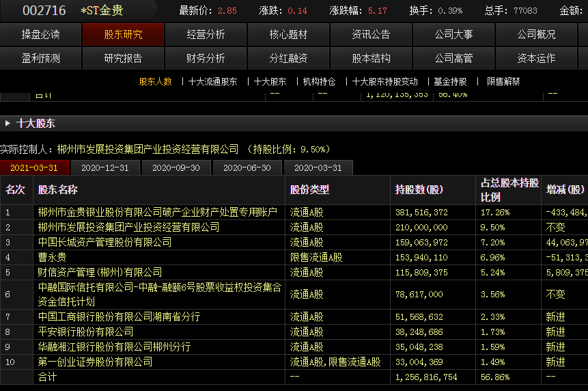Image resolution: width=588 pixels, height=391 pixels.
Task: Click stock code 002716
Action: coord(44,10)
